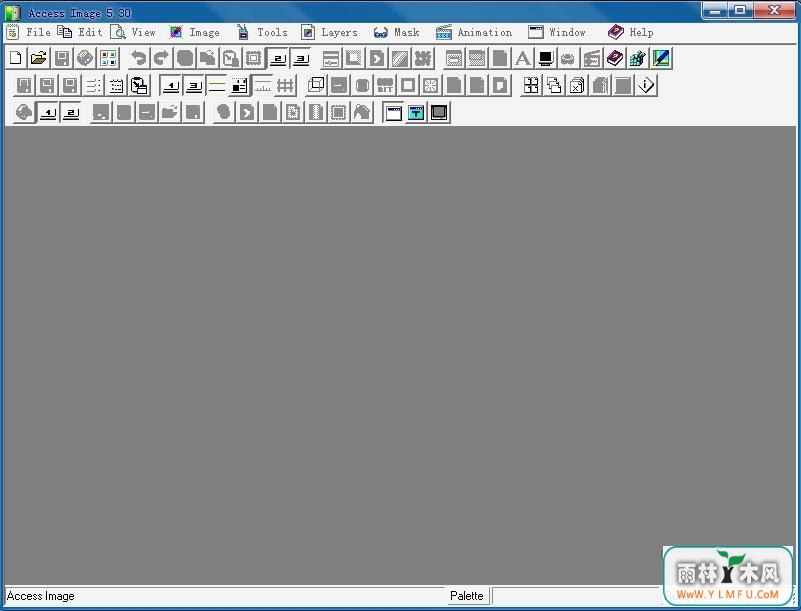Minimize the Access Image window
The image size is (801, 611).
pyautogui.click(x=715, y=10)
